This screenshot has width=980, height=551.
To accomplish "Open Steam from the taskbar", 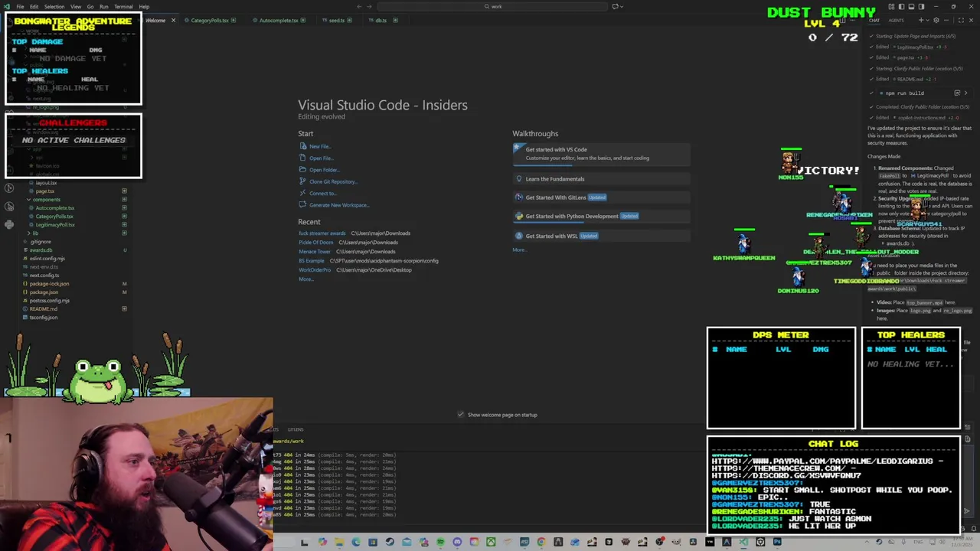I will 390,543.
